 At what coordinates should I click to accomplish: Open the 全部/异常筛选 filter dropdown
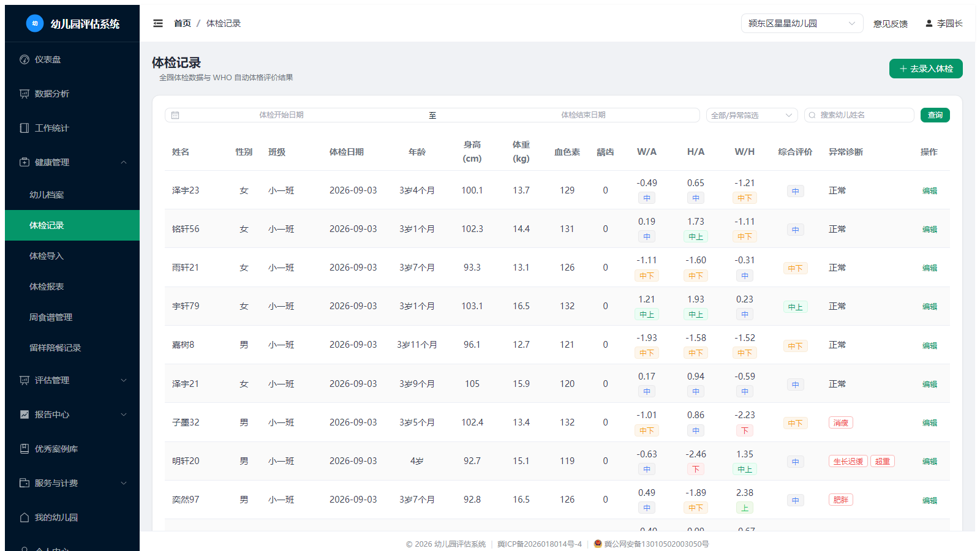point(752,115)
